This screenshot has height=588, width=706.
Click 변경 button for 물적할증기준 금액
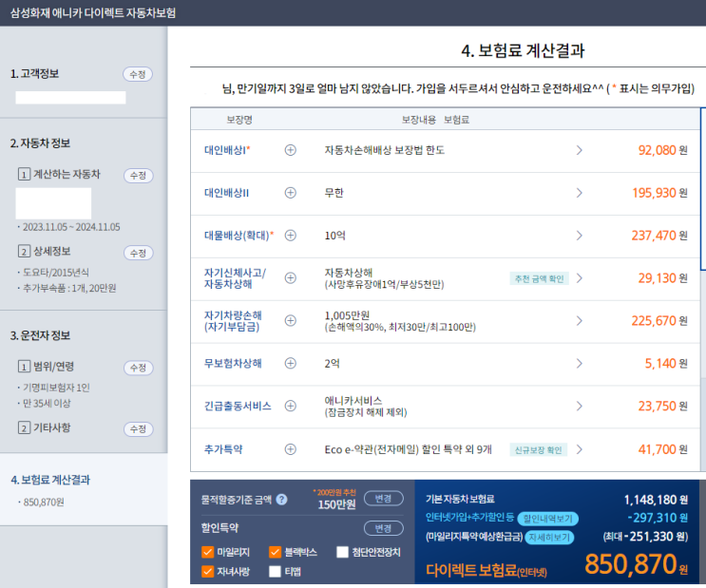(384, 499)
